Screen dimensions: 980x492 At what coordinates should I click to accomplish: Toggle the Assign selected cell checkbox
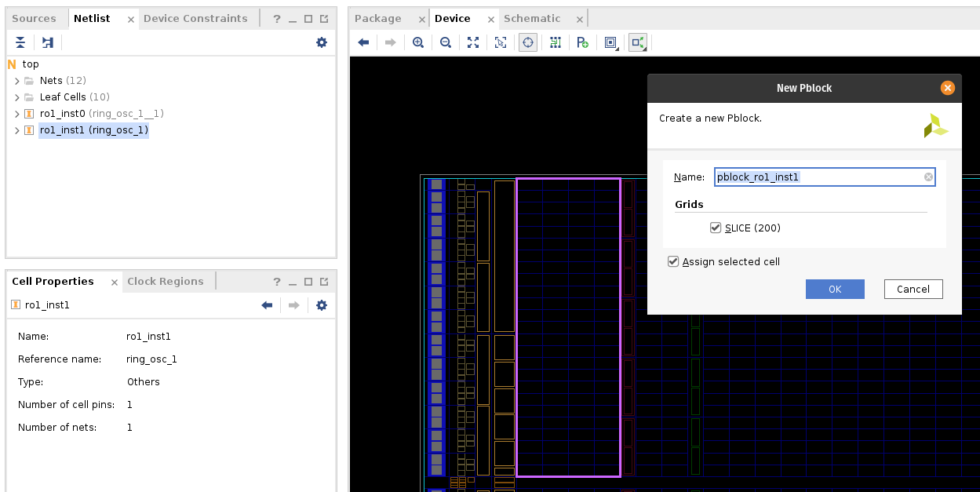(x=673, y=261)
